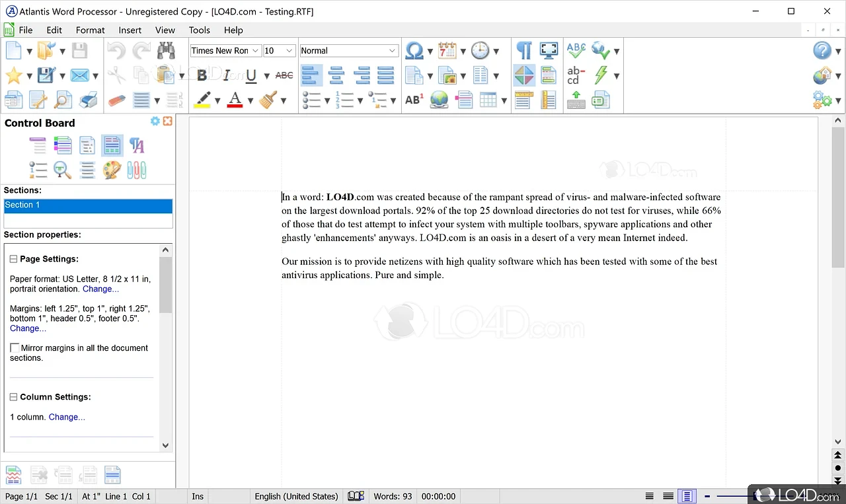Select the palette icon in Control Board
This screenshot has height=504, width=846.
[111, 170]
